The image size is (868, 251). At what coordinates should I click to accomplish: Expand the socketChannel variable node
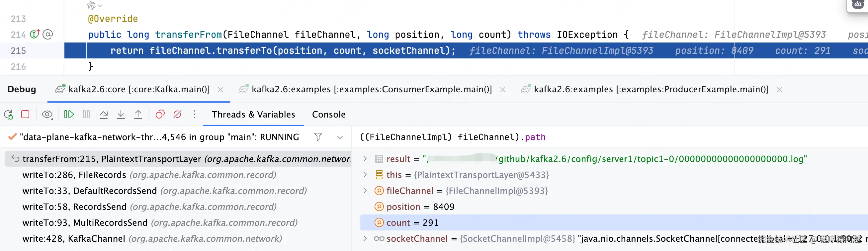point(365,238)
